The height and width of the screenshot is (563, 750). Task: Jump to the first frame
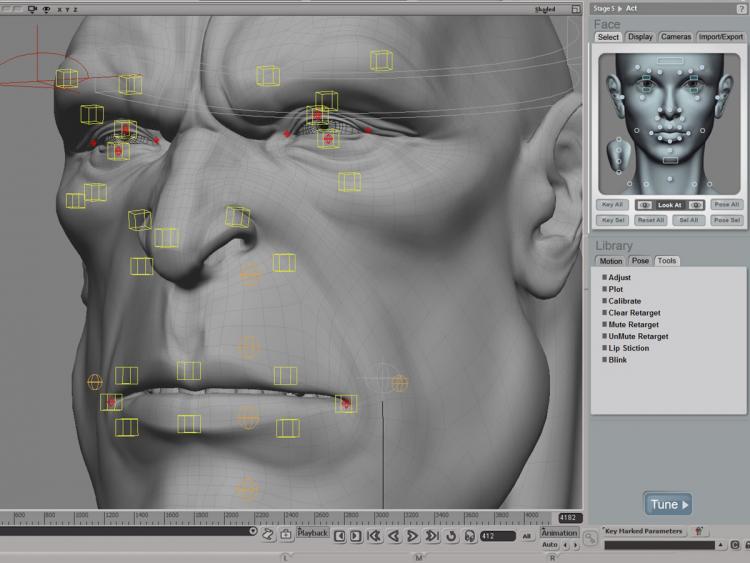tap(374, 537)
